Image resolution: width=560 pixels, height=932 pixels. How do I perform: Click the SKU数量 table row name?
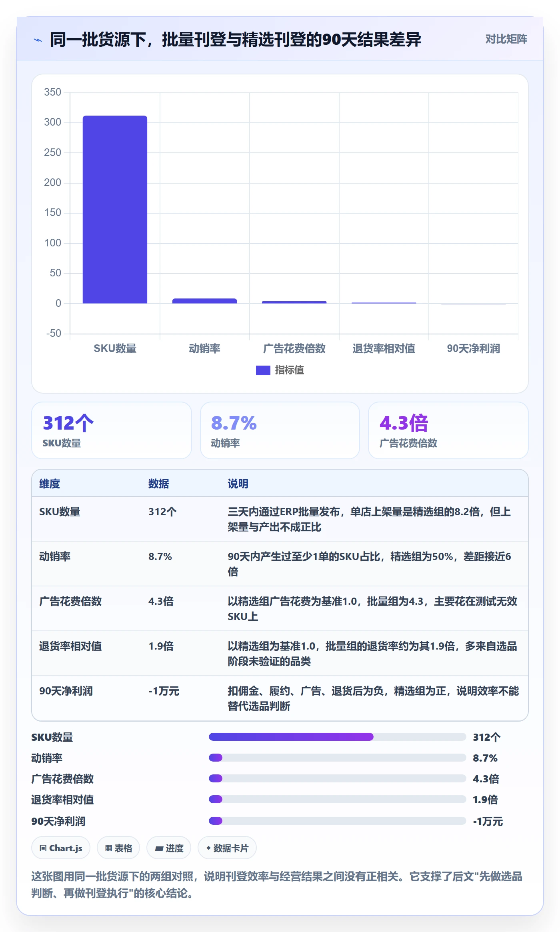[x=60, y=512]
